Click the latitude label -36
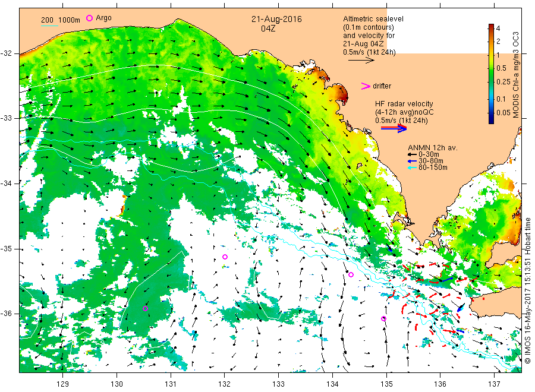The width and height of the screenshot is (535, 392). (x=7, y=314)
